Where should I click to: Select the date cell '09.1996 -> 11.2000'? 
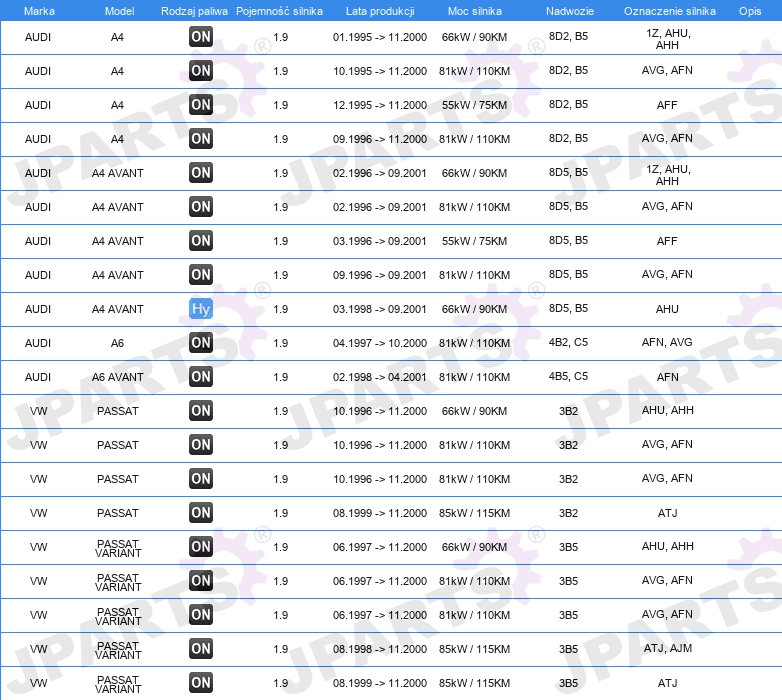380,139
